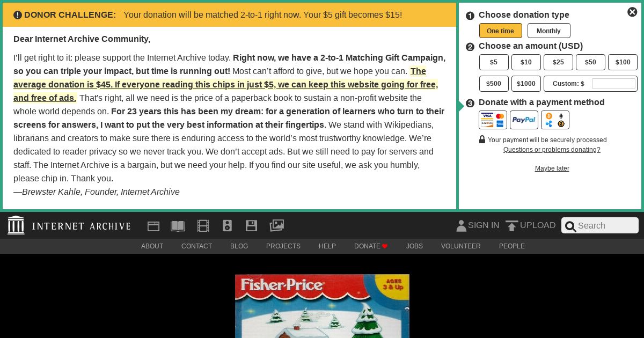This screenshot has width=644, height=338.
Task: Click the Upload arrow icon
Action: (x=512, y=226)
